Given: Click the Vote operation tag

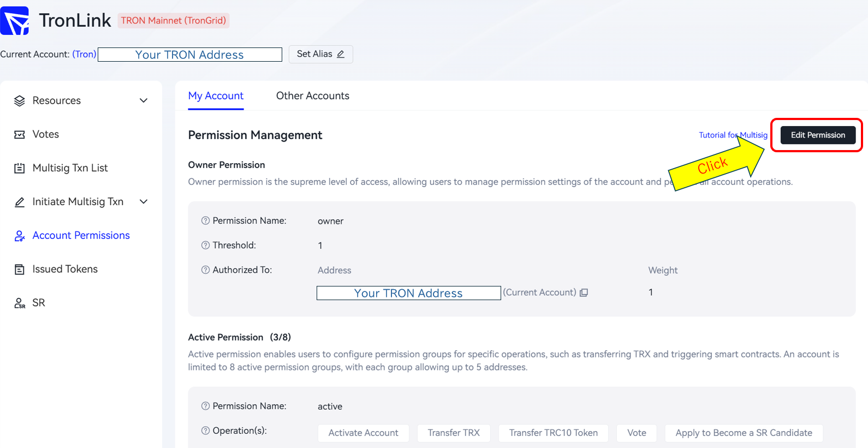Looking at the screenshot, I should coord(637,433).
